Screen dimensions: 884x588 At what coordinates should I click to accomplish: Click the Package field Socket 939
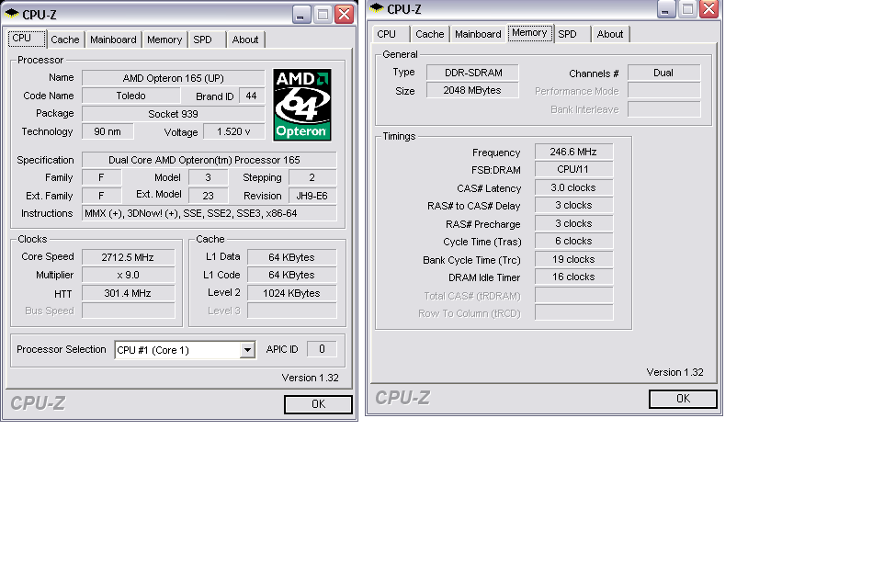(173, 114)
